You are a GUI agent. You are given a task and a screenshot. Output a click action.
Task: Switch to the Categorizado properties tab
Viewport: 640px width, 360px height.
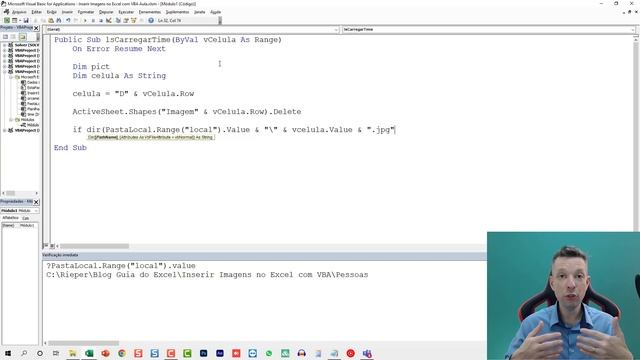pyautogui.click(x=26, y=218)
